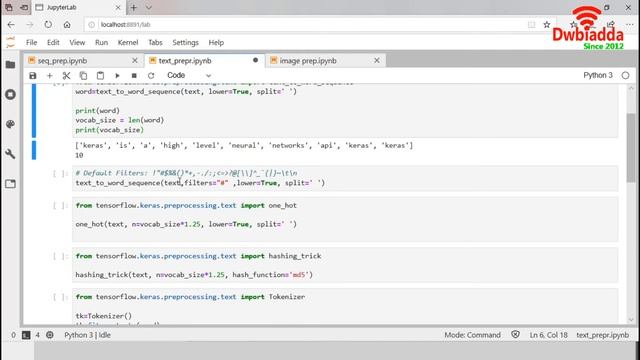
Task: Click the hashing_trick code cell
Action: point(345,265)
